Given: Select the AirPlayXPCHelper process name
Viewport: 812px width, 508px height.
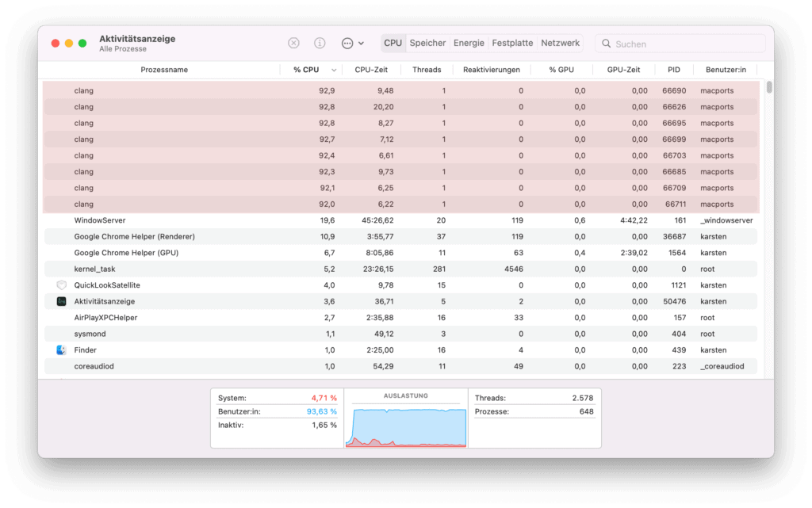Looking at the screenshot, I should (105, 318).
